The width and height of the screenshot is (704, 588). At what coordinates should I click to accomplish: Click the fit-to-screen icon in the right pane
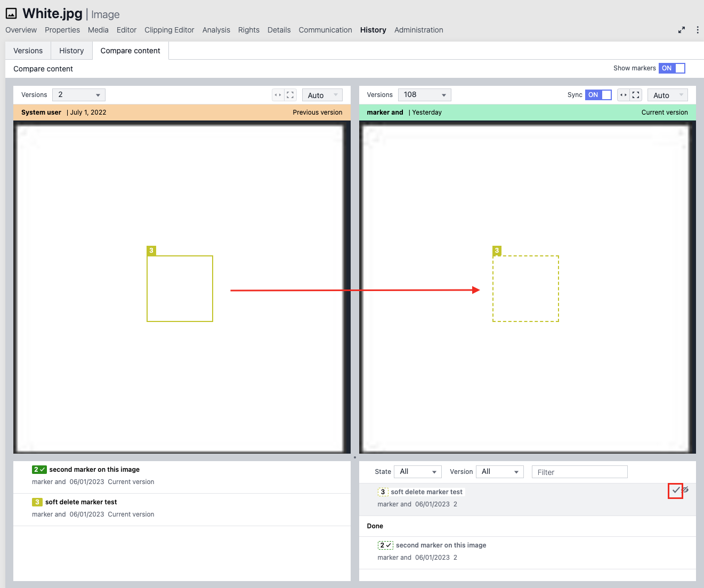(x=636, y=95)
